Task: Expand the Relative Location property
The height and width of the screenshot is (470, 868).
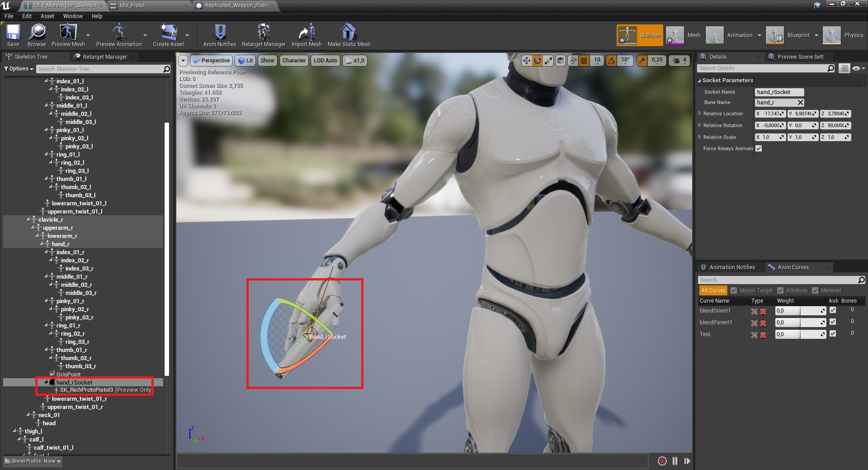Action: 699,114
